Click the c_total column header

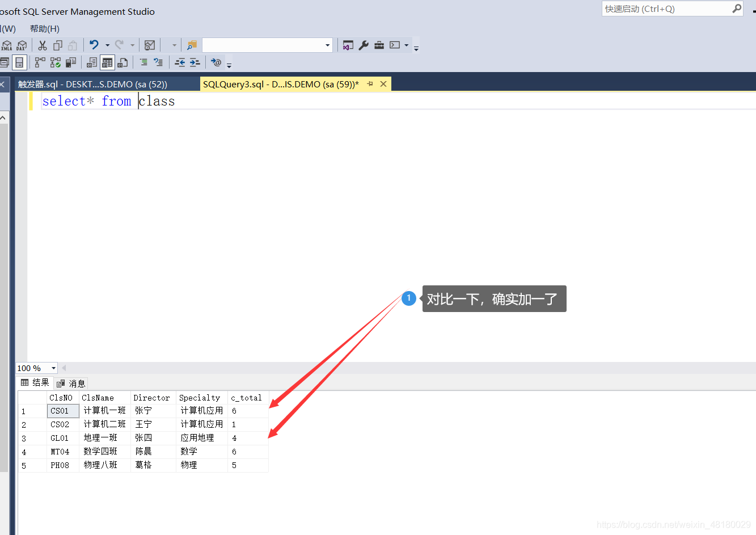(x=248, y=398)
